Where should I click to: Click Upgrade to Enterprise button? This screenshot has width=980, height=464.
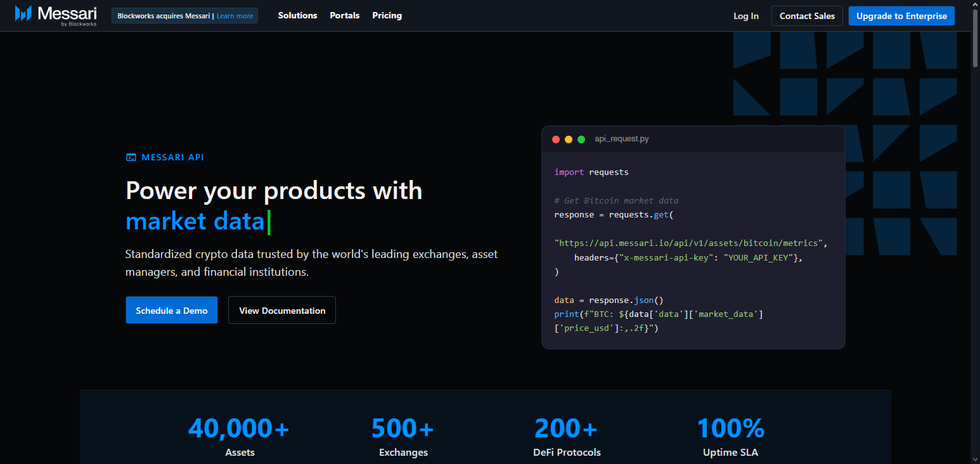coord(901,16)
